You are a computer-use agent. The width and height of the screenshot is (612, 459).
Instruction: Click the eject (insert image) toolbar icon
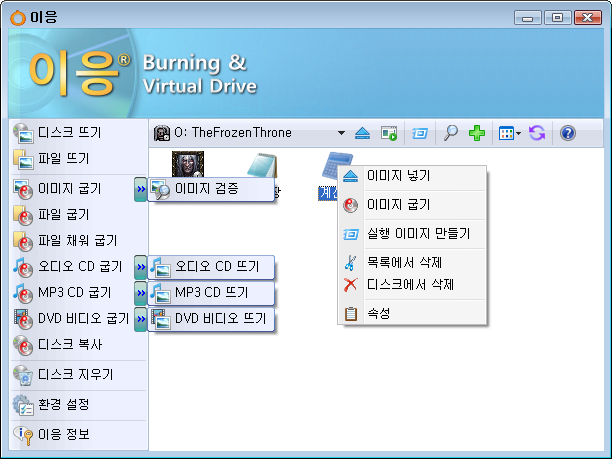pyautogui.click(x=363, y=133)
